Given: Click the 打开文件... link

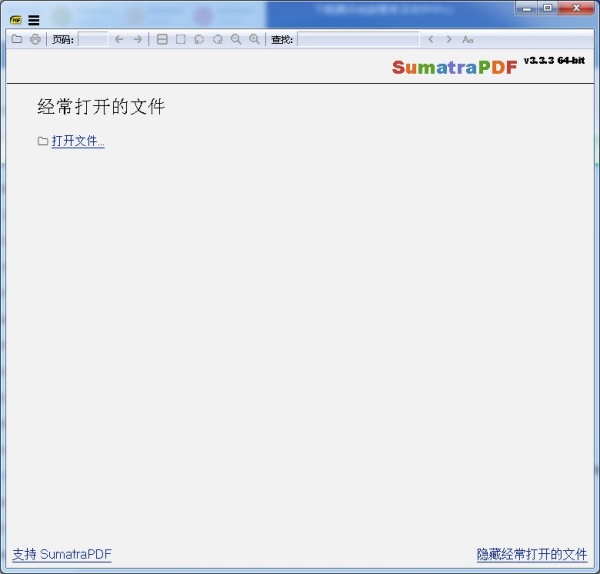Looking at the screenshot, I should pyautogui.click(x=78, y=141).
